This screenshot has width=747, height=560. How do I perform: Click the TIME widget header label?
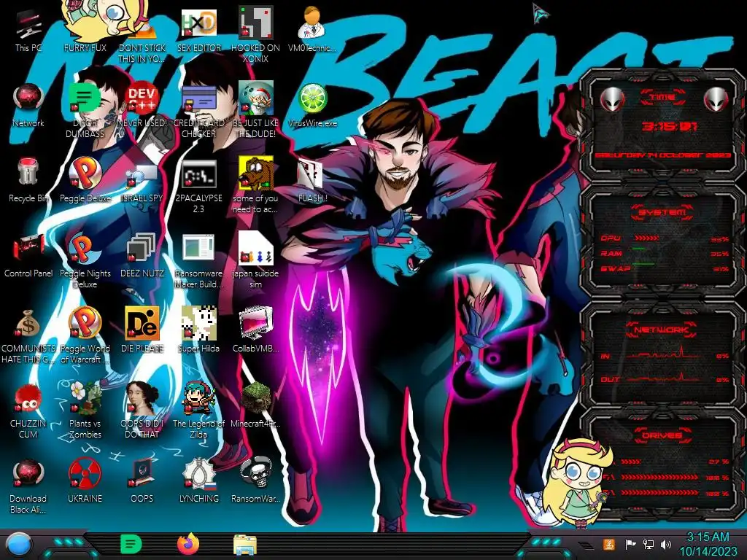coord(662,97)
